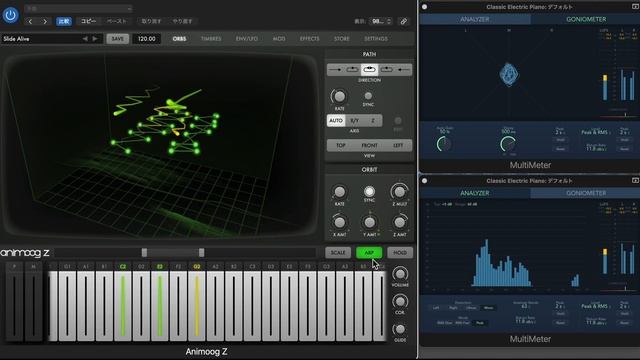Click left handle of keyboard range slider
640x360 pixels.
[144, 253]
